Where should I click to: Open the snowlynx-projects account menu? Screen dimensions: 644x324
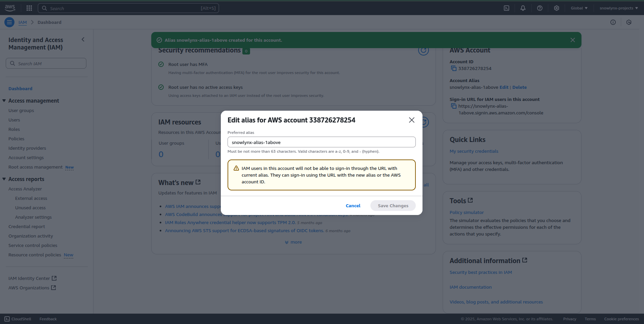(618, 8)
